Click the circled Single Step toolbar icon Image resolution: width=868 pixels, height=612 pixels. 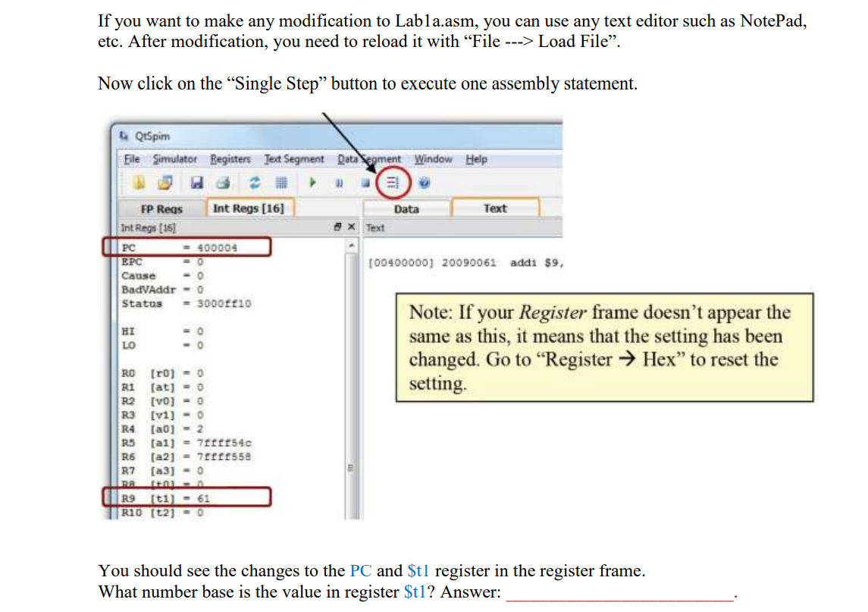point(392,182)
